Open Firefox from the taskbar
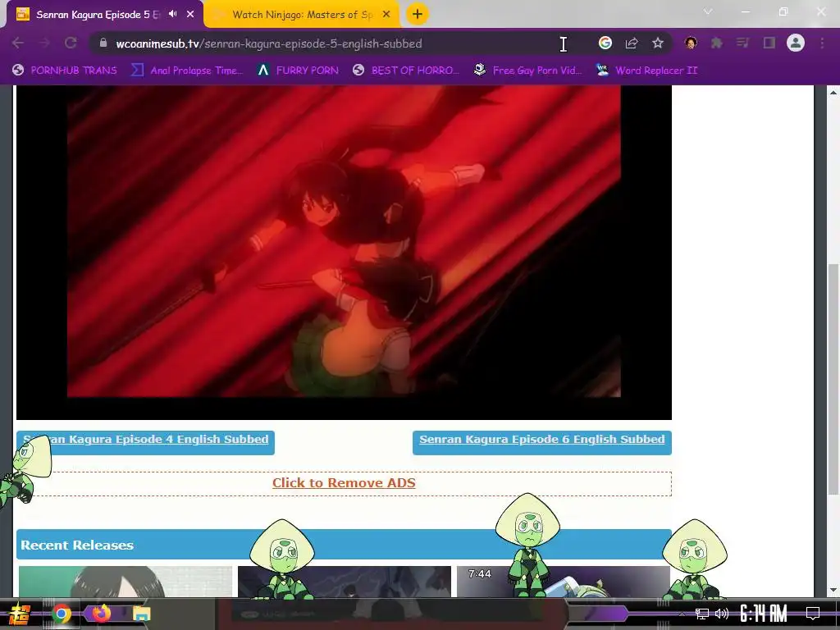 [x=101, y=614]
